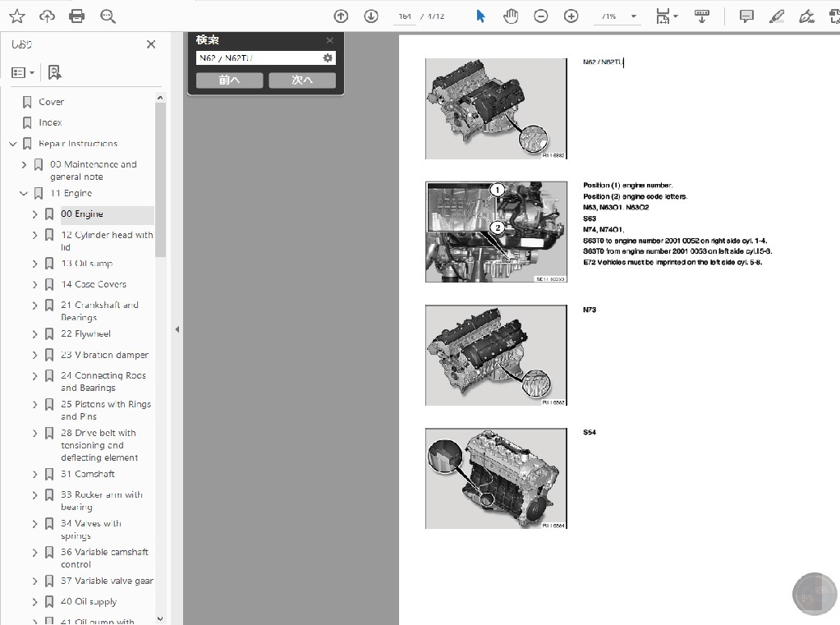Click the bookmarks panel scroll up arrow
Screen dimensions: 840x625
pos(159,98)
